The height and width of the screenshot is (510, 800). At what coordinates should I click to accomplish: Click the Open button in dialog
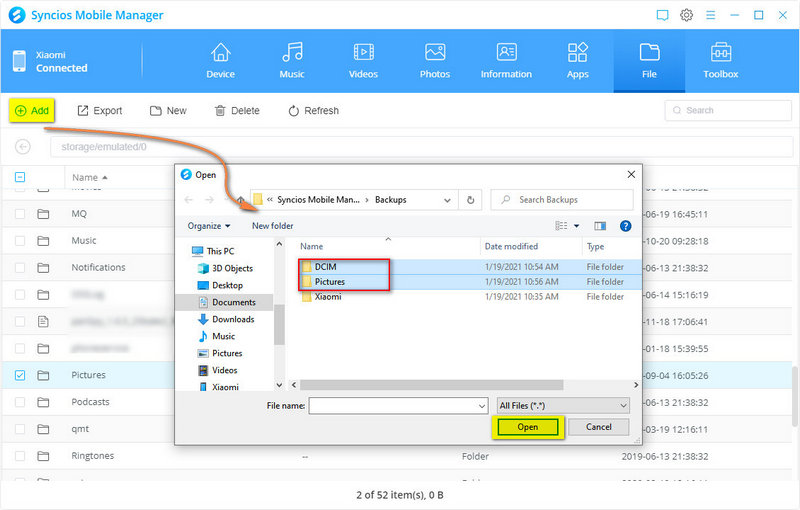pos(528,427)
